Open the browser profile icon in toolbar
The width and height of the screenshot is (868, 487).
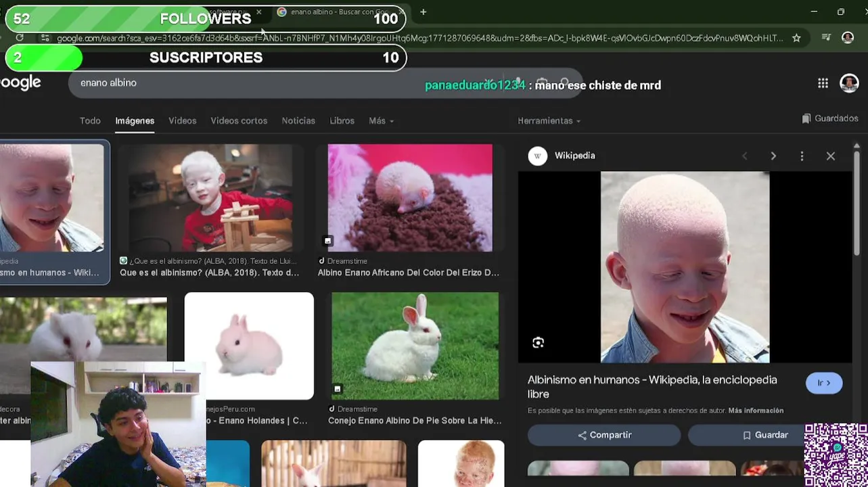848,38
